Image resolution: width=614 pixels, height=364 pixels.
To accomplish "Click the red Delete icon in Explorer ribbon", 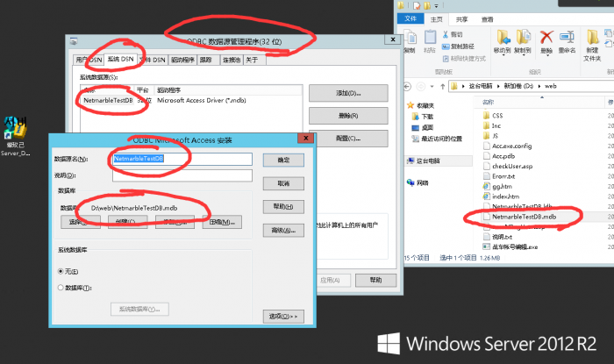I will 547,37.
